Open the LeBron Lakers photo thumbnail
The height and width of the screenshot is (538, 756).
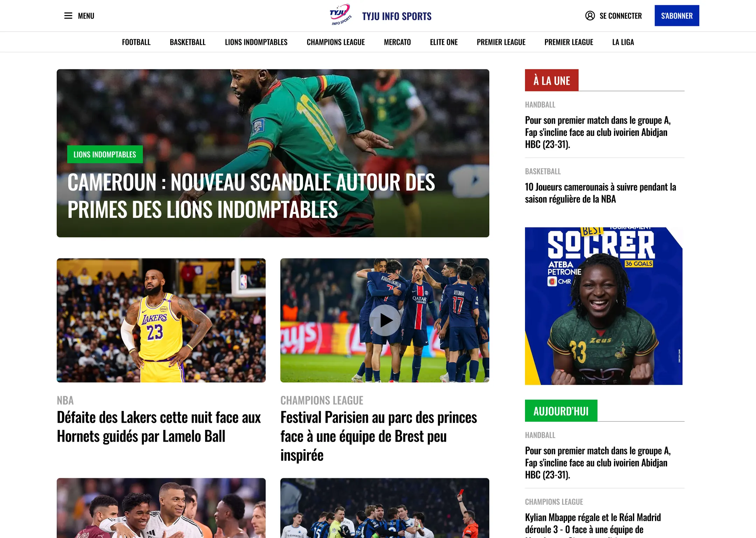click(x=161, y=320)
